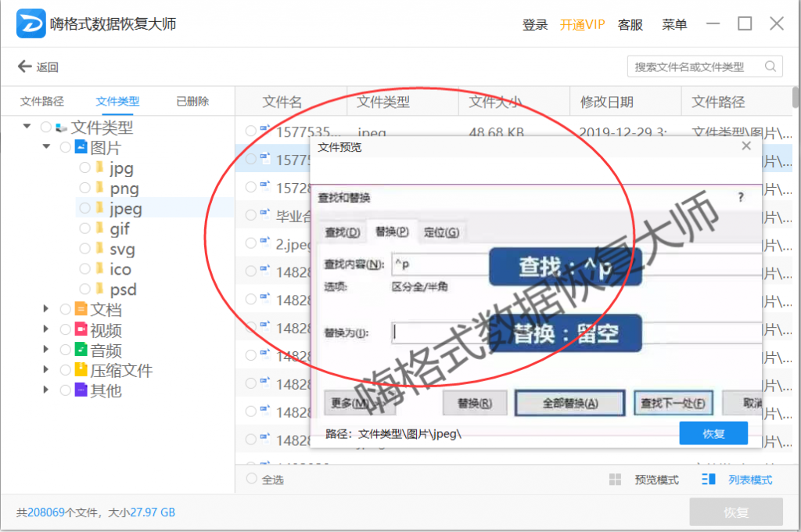This screenshot has width=801, height=532.
Task: Click the file icon of 毕业 row
Action: 264,214
